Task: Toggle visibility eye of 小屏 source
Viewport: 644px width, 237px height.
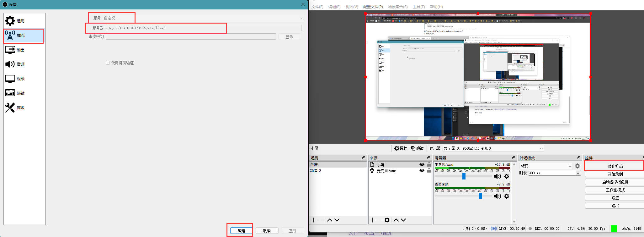Action: coord(422,165)
